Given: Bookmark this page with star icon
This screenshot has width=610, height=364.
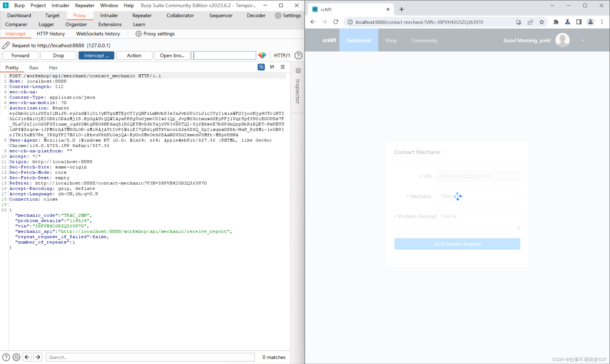Looking at the screenshot, I should 542,22.
